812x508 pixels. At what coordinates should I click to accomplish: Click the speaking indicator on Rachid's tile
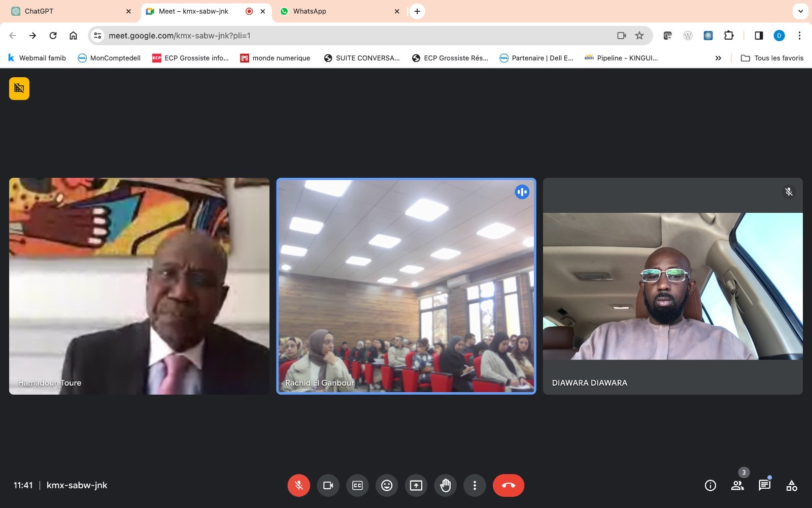(522, 192)
